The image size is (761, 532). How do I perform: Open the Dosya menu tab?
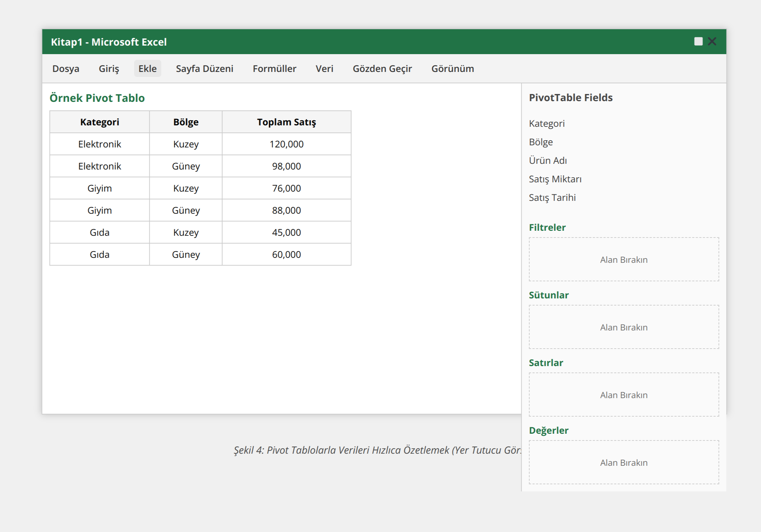coord(66,68)
